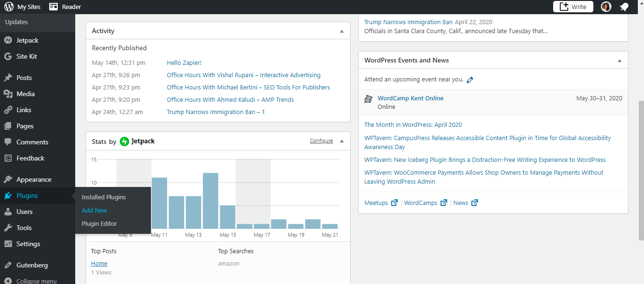
Task: Click the Posts pin icon
Action: pos(8,78)
